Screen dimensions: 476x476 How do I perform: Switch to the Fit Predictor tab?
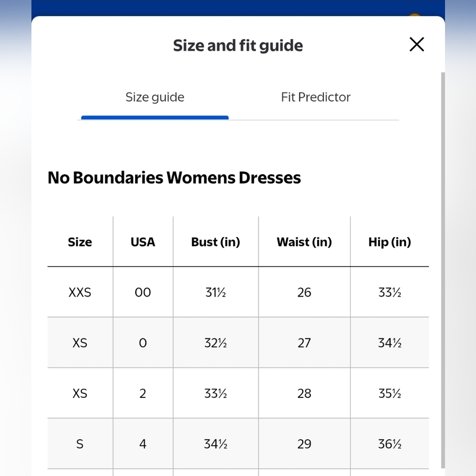316,97
